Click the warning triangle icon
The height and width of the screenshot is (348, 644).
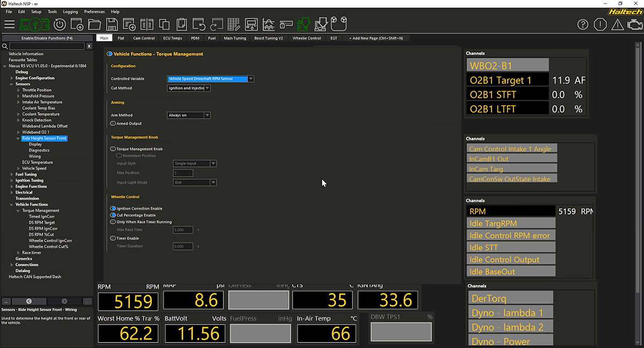pyautogui.click(x=618, y=24)
